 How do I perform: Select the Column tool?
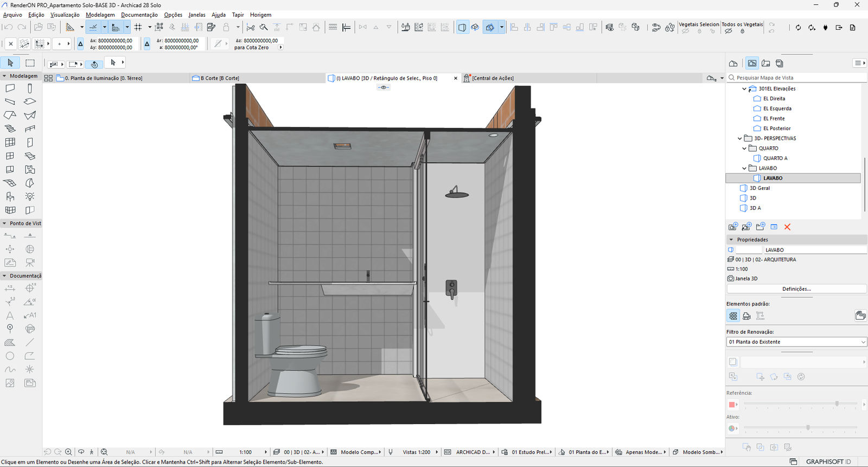[x=30, y=88]
